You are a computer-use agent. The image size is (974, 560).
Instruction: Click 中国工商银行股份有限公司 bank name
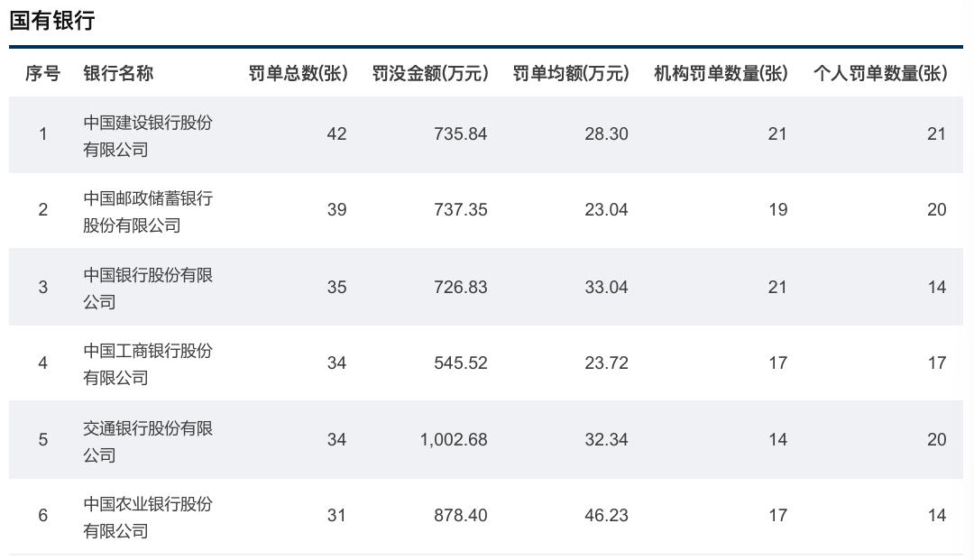[148, 363]
